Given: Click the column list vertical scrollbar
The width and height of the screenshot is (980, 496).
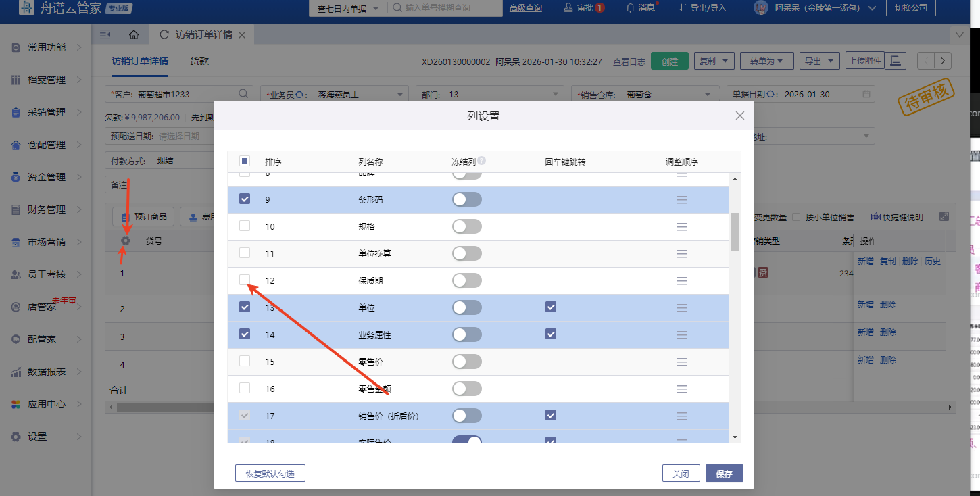Looking at the screenshot, I should (x=735, y=231).
